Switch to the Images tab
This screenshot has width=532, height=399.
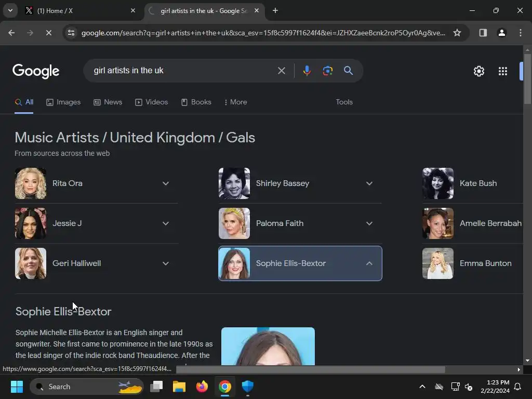click(x=63, y=102)
